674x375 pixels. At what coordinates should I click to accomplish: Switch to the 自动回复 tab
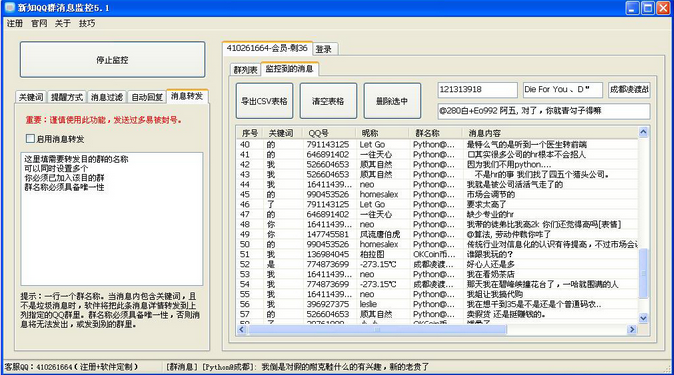click(x=147, y=97)
